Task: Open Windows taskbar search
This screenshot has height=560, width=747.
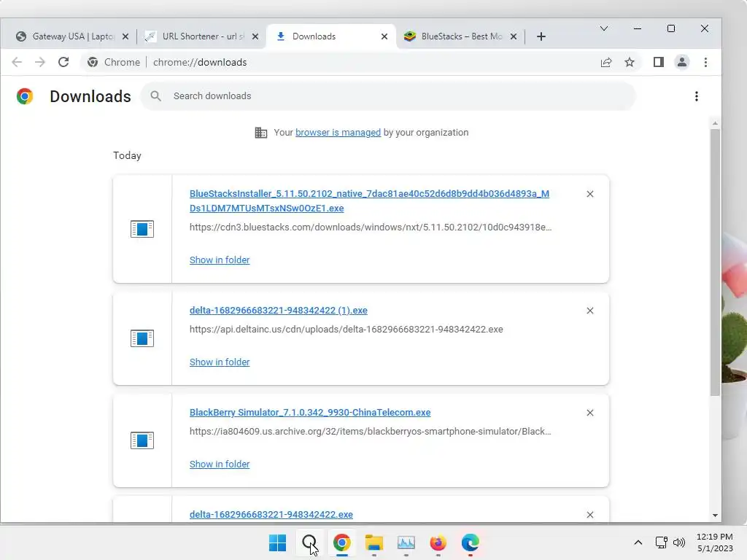Action: 309,542
